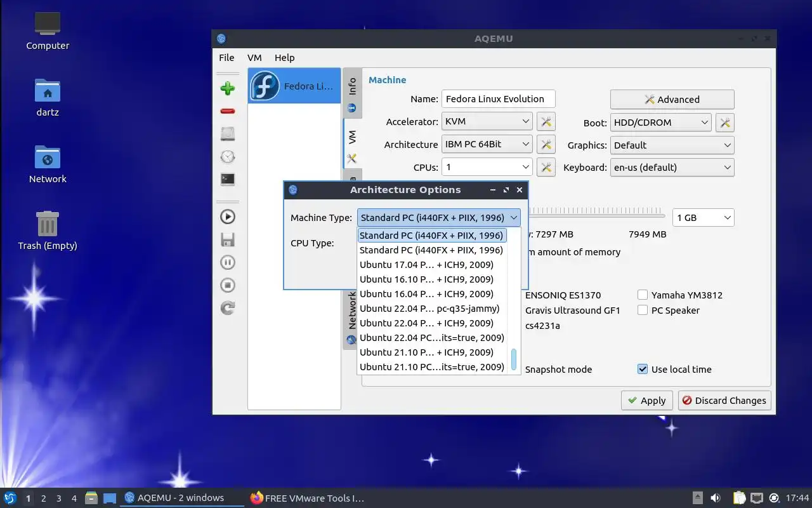The width and height of the screenshot is (812, 508).
Task: Open the application menu bird icon in taskbar
Action: 10,498
